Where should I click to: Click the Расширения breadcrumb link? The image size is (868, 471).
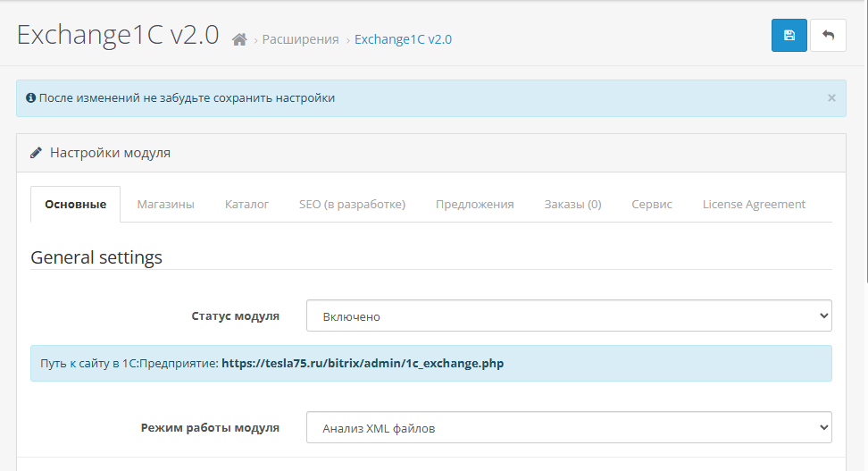pyautogui.click(x=300, y=40)
